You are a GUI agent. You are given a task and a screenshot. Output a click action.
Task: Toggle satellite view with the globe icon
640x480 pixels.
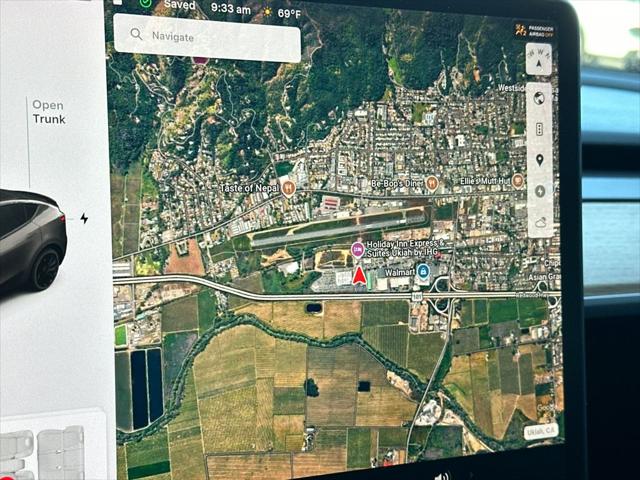coord(539,98)
